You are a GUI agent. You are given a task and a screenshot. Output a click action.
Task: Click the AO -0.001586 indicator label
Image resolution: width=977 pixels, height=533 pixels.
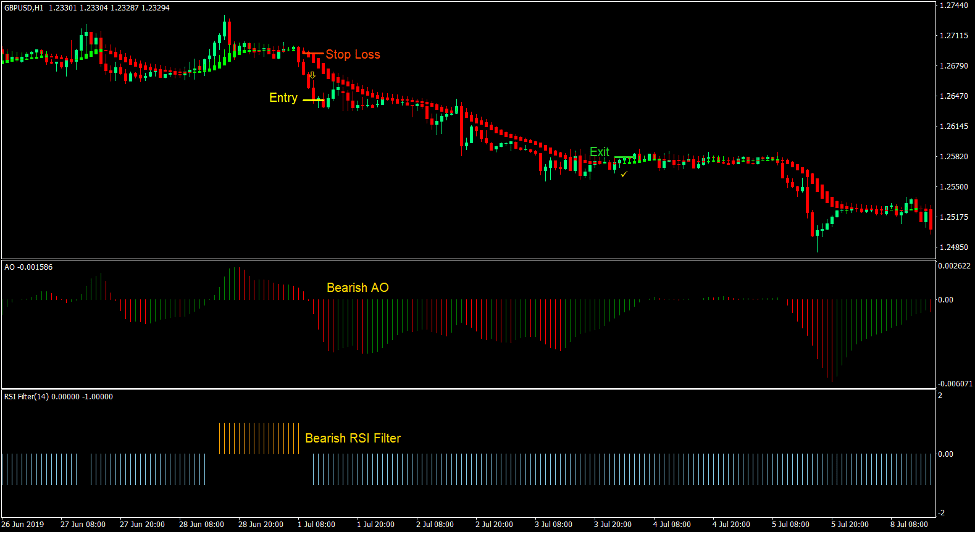point(28,267)
